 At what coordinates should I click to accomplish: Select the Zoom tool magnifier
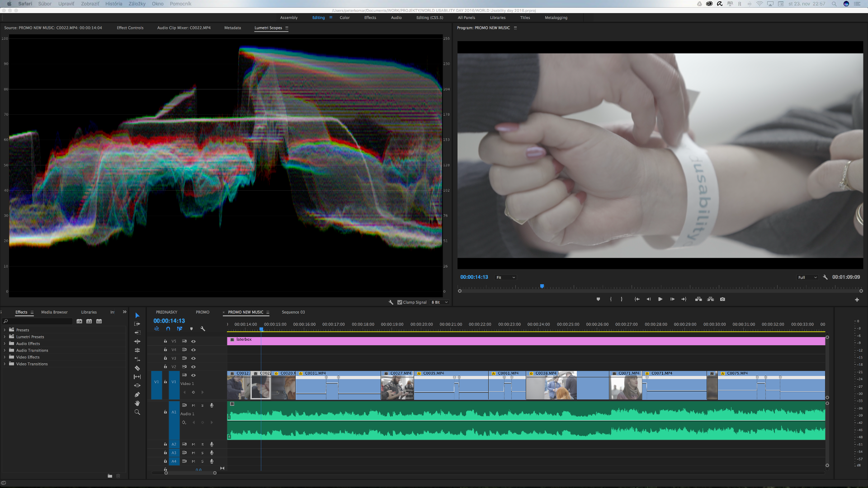coord(137,412)
